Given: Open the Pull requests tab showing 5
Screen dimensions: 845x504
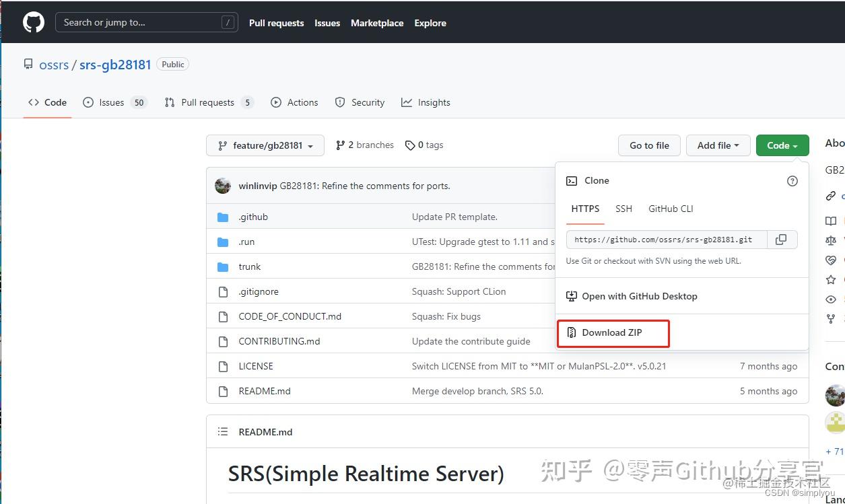Looking at the screenshot, I should [x=208, y=102].
